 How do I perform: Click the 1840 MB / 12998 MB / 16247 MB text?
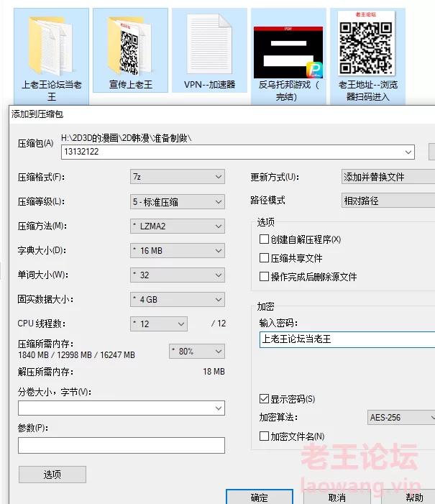point(76,355)
